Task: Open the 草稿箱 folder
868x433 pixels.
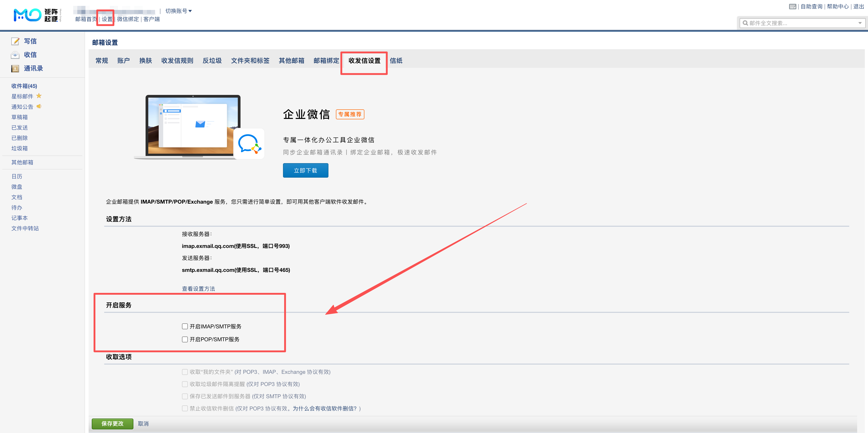Action: coord(19,117)
